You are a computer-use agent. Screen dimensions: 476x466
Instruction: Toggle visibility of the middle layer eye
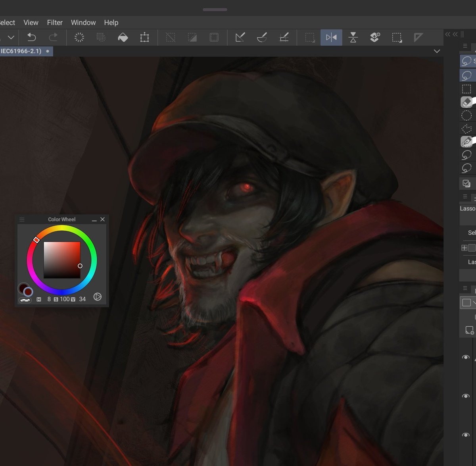(466, 396)
